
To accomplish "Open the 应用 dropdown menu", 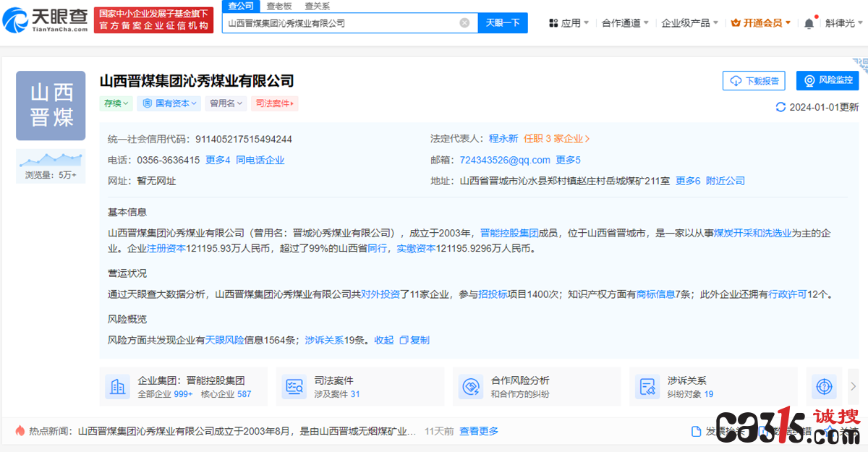I will point(569,23).
